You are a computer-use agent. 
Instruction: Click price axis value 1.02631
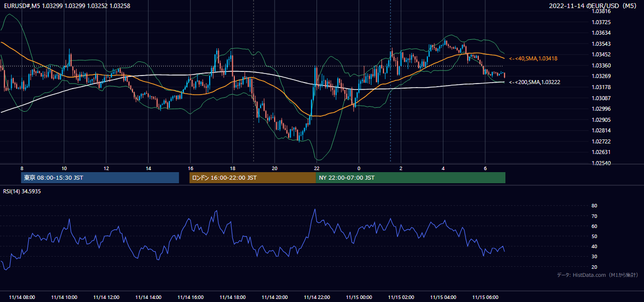pyautogui.click(x=601, y=152)
